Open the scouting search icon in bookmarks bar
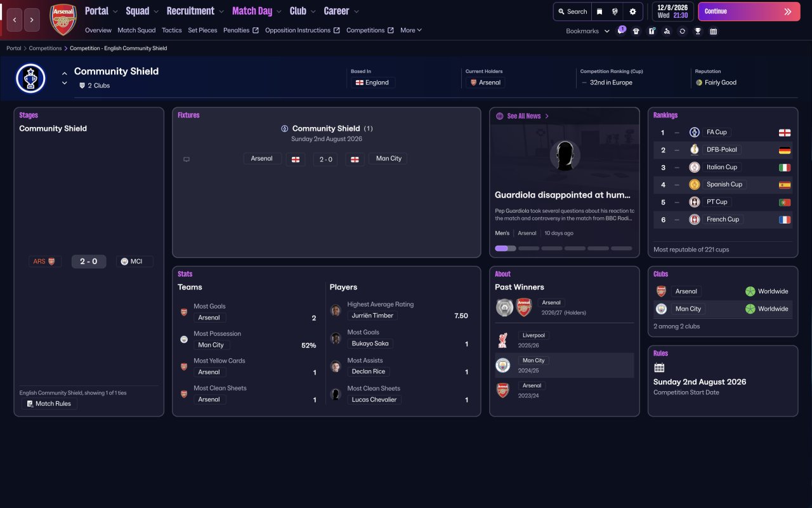 click(667, 31)
